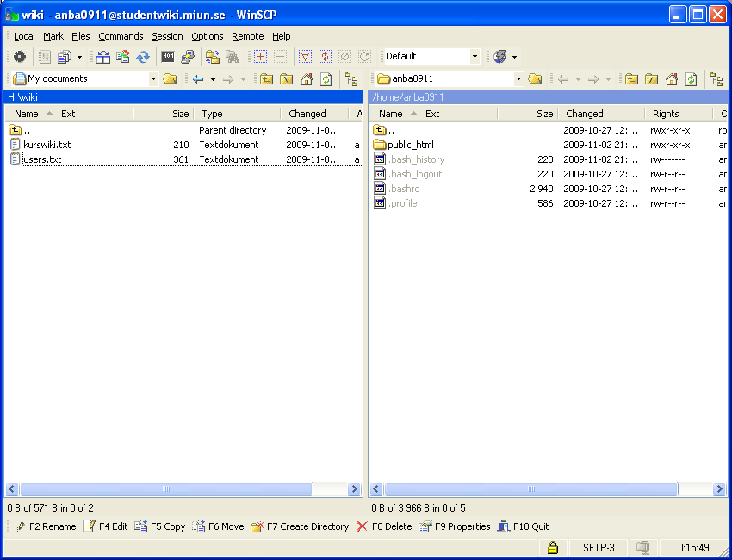Refresh the local panel directory
This screenshot has height=560, width=732.
[x=326, y=79]
